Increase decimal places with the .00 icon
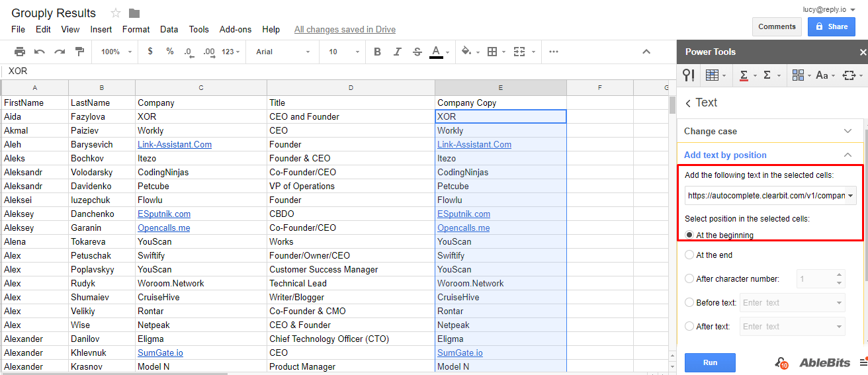The height and width of the screenshot is (375, 868). point(209,52)
